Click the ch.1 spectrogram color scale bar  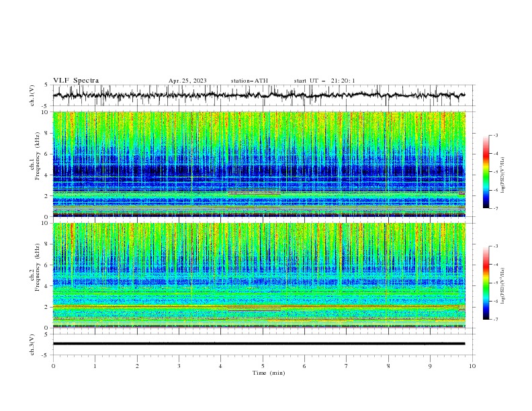pyautogui.click(x=486, y=171)
